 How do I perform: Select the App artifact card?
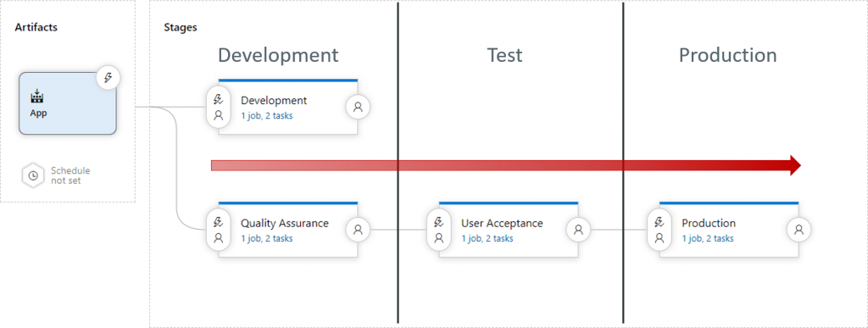pyautogui.click(x=68, y=103)
